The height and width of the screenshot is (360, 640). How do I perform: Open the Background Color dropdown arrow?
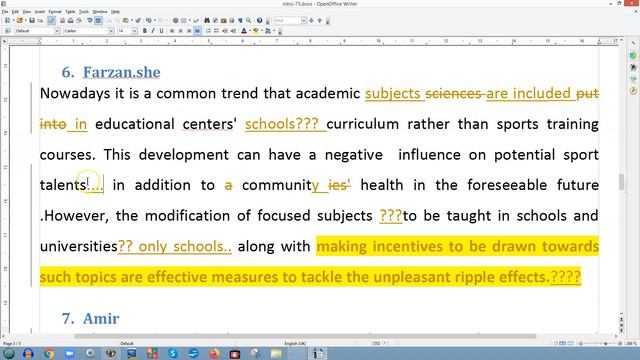(x=274, y=31)
